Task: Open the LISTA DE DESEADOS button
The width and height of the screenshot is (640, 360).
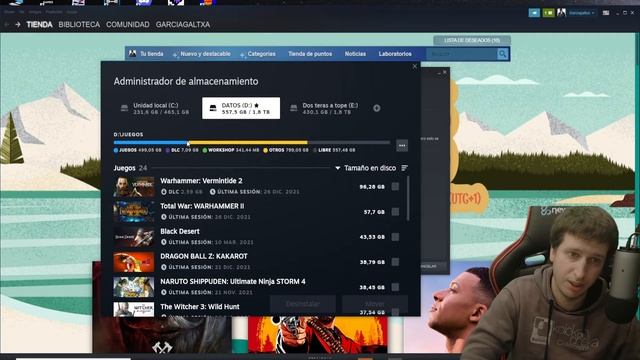Action: [x=472, y=40]
